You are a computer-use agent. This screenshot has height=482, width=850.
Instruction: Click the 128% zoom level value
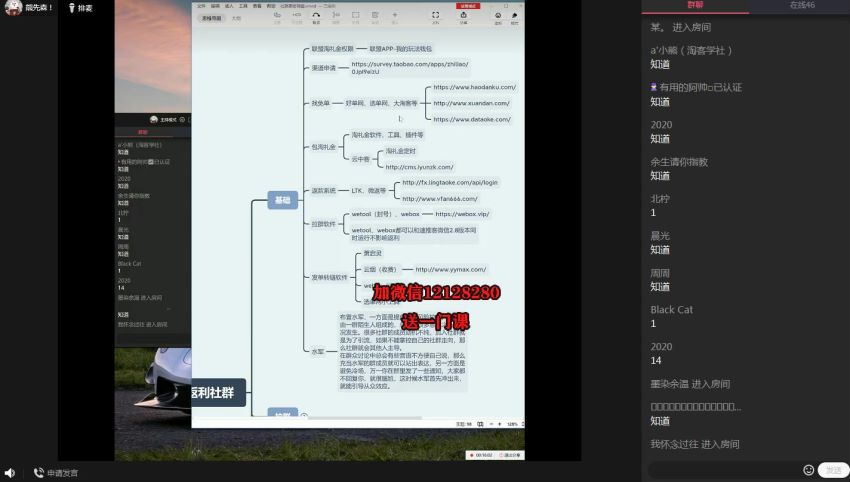tap(512, 424)
